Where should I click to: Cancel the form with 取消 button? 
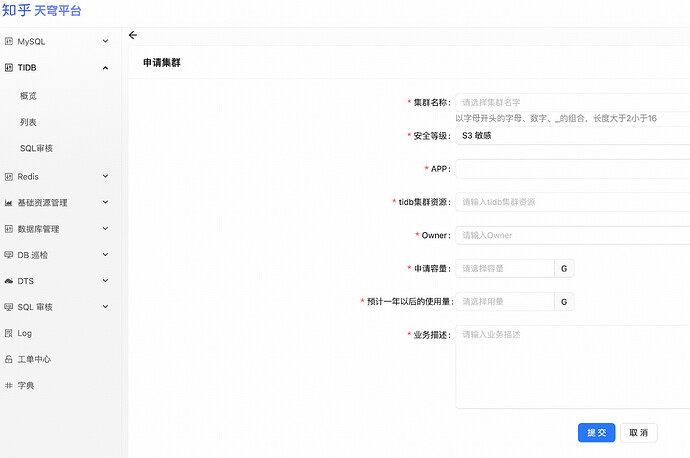pos(639,432)
